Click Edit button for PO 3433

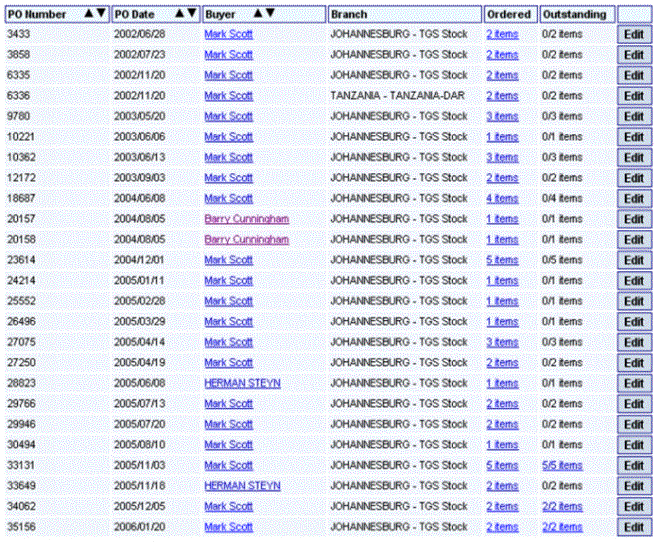click(634, 35)
